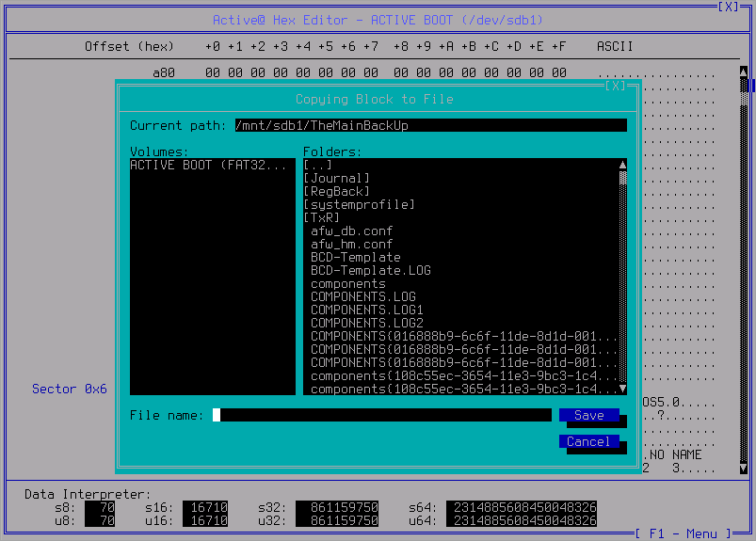
Task: Click the s32 value 861159750
Action: (x=336, y=507)
